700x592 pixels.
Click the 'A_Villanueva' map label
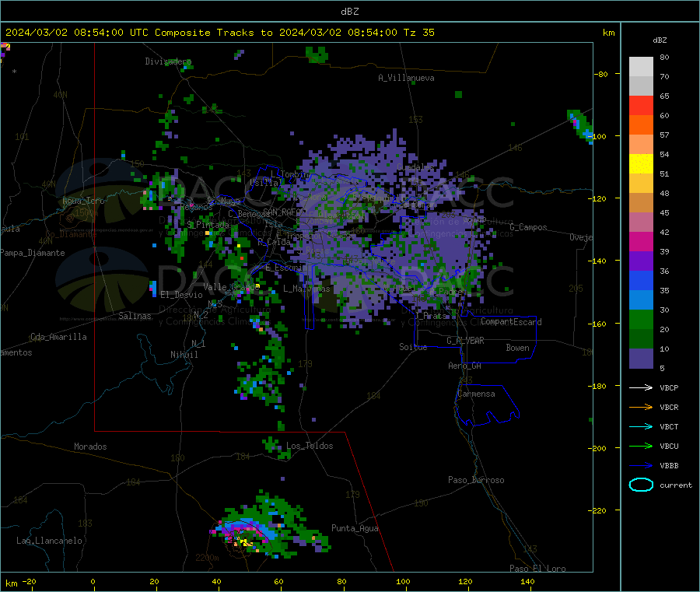click(x=406, y=78)
